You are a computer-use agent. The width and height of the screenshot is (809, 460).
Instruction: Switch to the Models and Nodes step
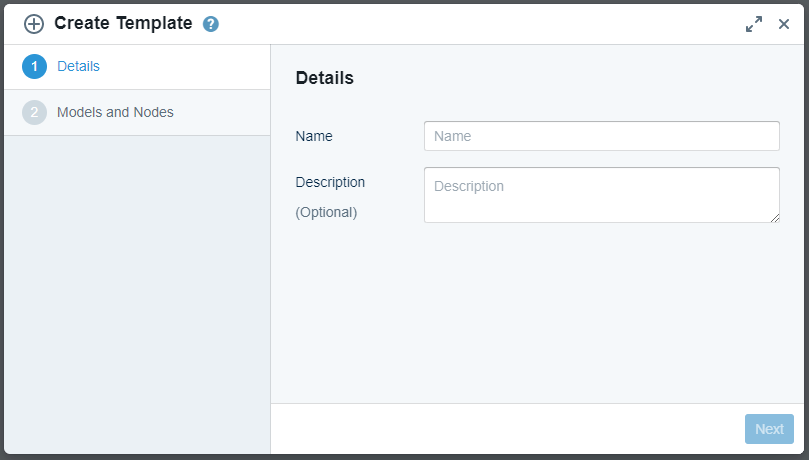tap(115, 112)
